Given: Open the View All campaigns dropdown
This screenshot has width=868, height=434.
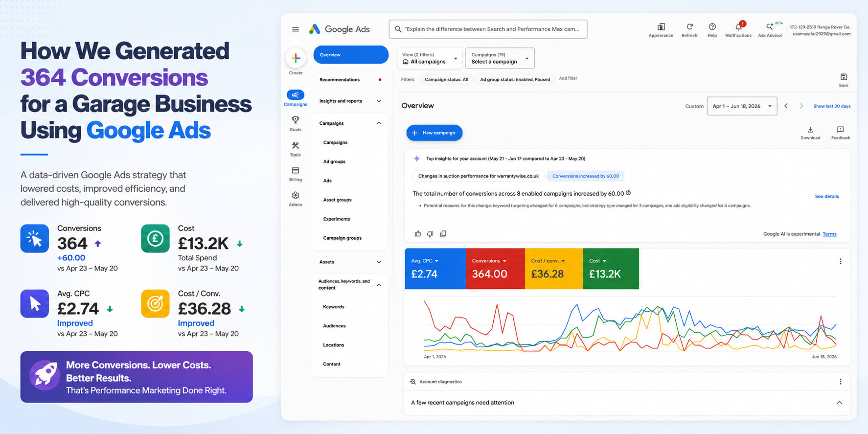Looking at the screenshot, I should [429, 58].
